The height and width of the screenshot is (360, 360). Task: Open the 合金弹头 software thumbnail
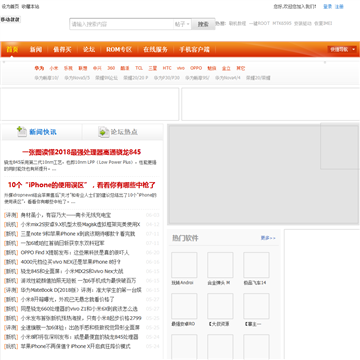[x=220, y=265]
